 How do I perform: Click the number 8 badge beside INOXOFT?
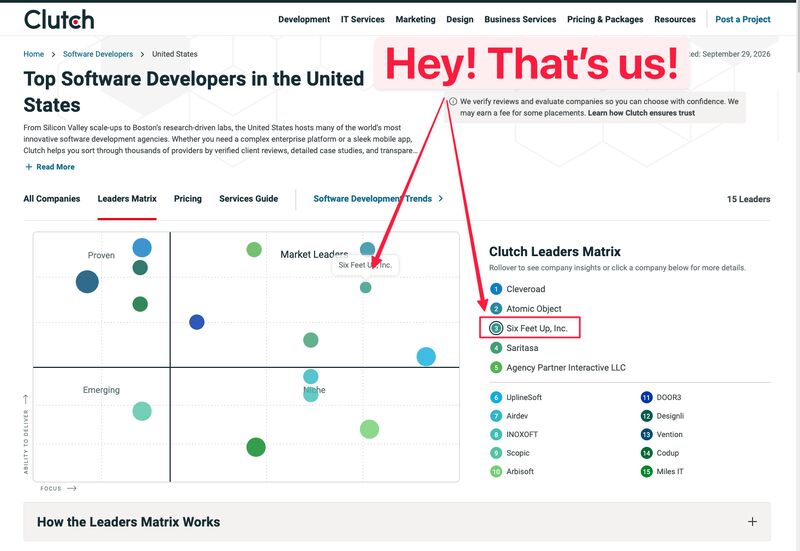coord(496,435)
